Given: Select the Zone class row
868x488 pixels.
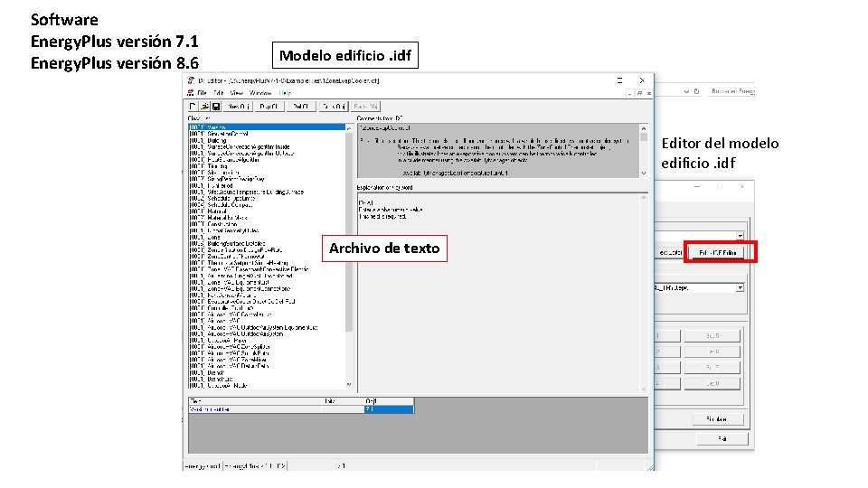Looking at the screenshot, I should click(267, 237).
